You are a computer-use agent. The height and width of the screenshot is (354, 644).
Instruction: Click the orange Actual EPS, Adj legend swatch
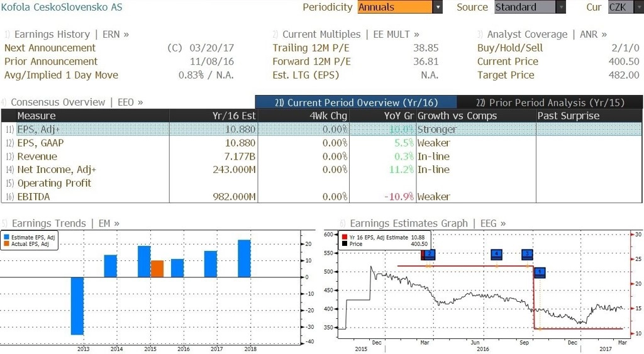click(x=6, y=244)
